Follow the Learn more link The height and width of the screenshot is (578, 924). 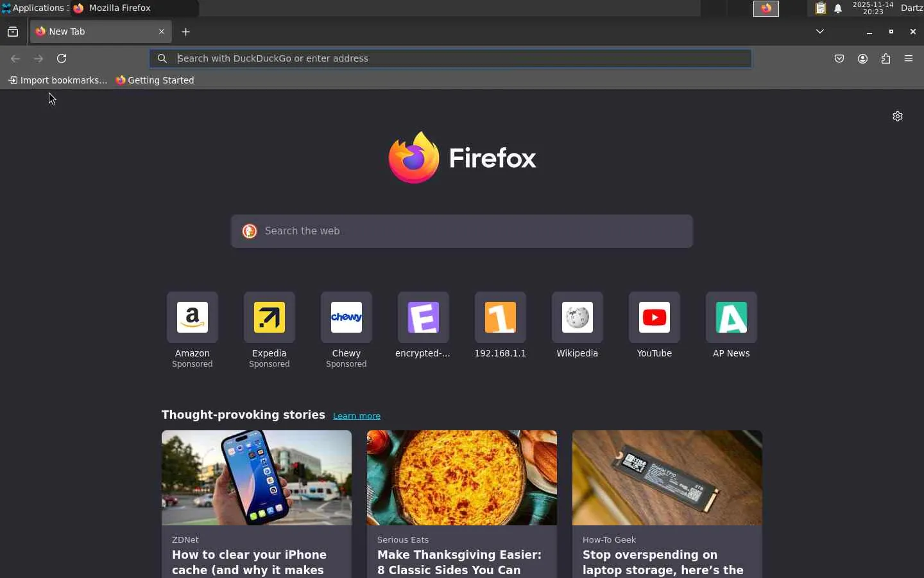pyautogui.click(x=357, y=416)
